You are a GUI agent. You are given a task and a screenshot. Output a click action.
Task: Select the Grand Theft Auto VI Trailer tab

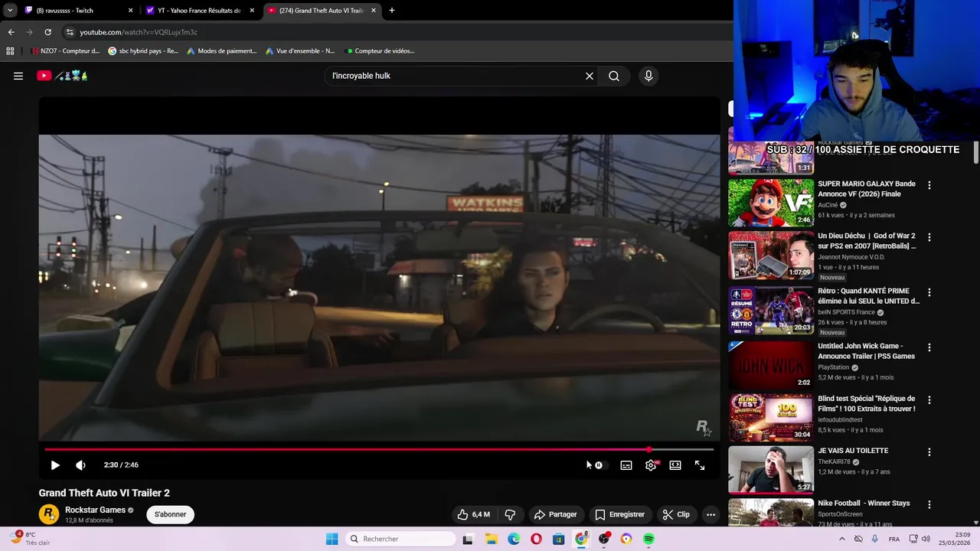click(322, 11)
